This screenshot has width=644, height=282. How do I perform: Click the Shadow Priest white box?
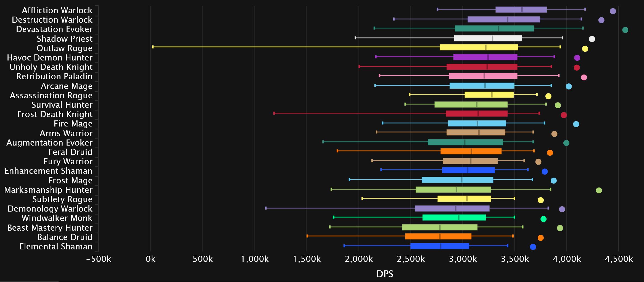[x=488, y=38]
